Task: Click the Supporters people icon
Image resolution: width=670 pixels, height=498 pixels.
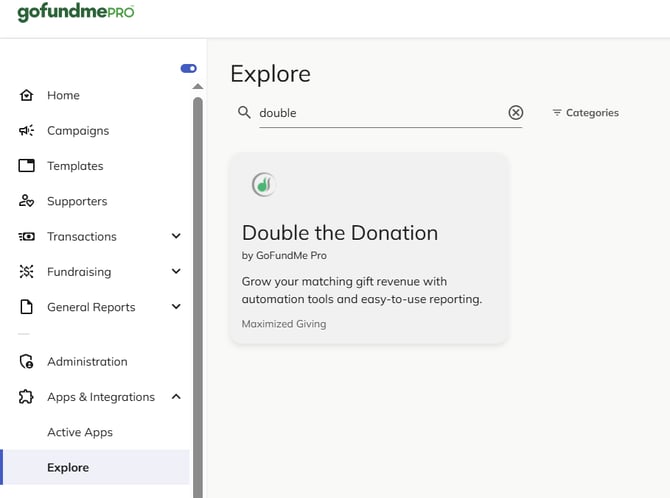Action: [x=27, y=201]
